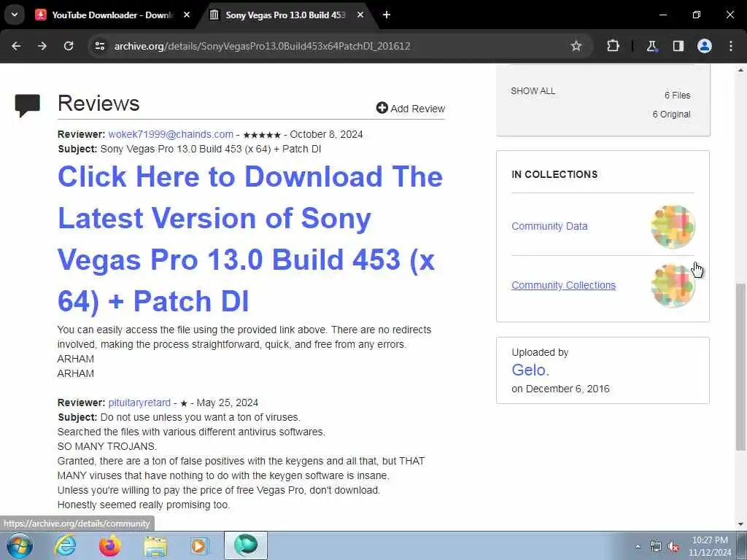The image size is (747, 560).
Task: Click the IN COLLECTIONS heading
Action: pos(554,175)
